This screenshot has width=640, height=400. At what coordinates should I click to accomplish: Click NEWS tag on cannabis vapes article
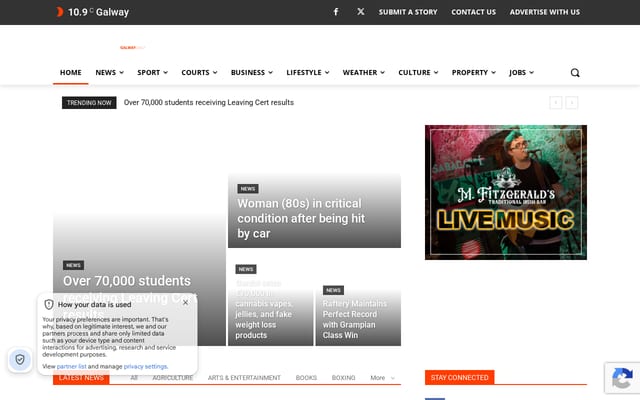(x=246, y=269)
